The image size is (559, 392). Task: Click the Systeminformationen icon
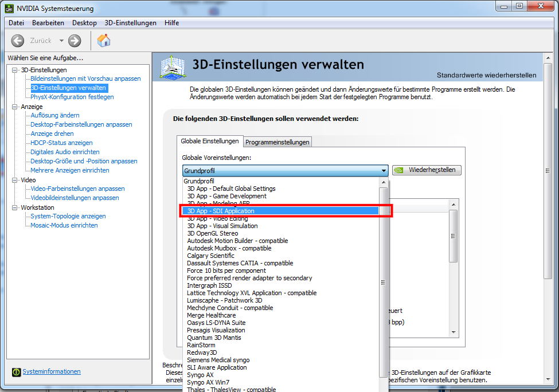[x=17, y=372]
